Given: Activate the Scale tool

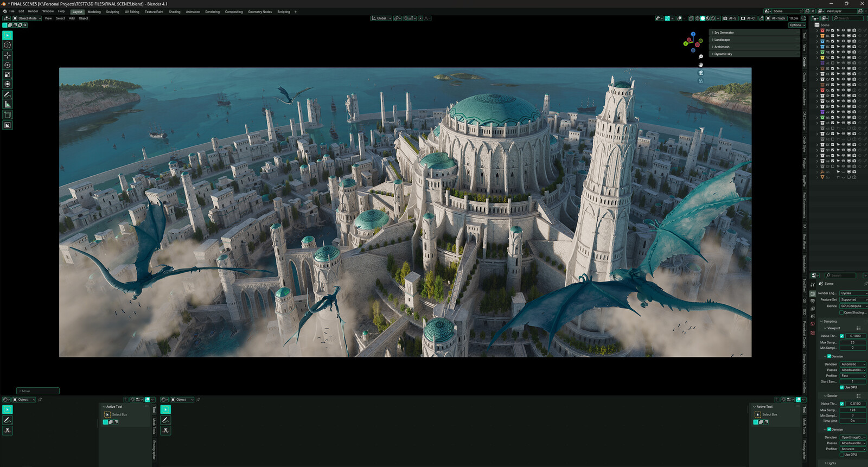Looking at the screenshot, I should (x=8, y=75).
